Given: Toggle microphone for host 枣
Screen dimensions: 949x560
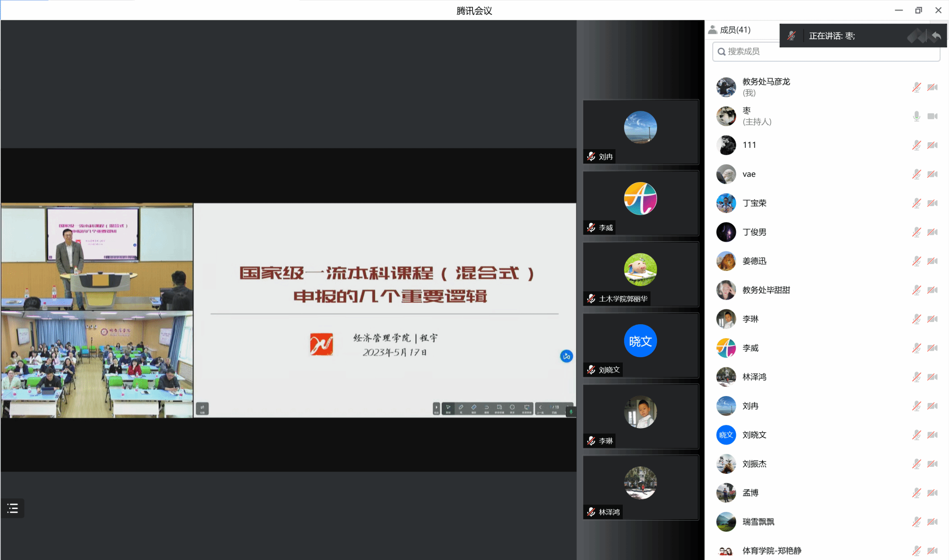Looking at the screenshot, I should click(916, 116).
